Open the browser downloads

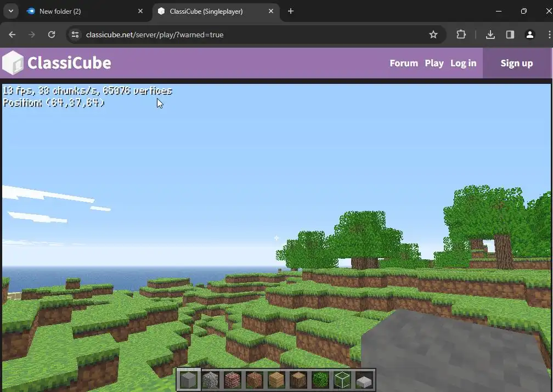pos(490,35)
